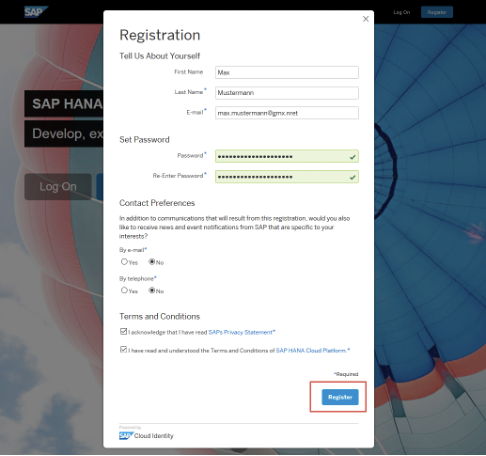Click Log On in the top header

(401, 12)
